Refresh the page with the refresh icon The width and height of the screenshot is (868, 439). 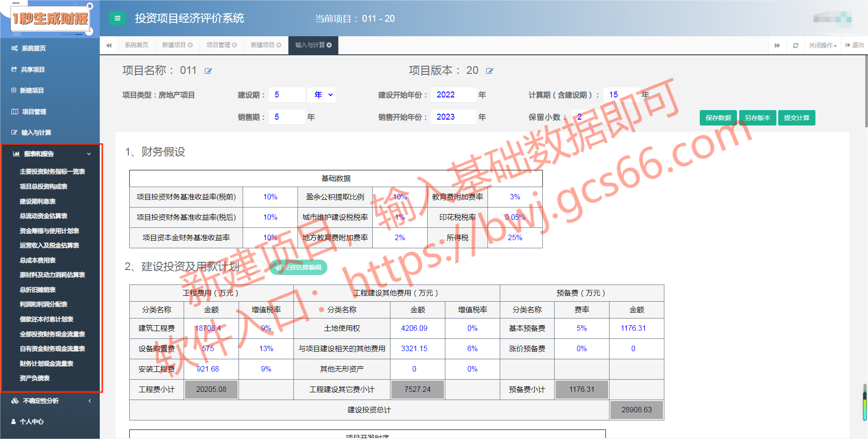(795, 45)
